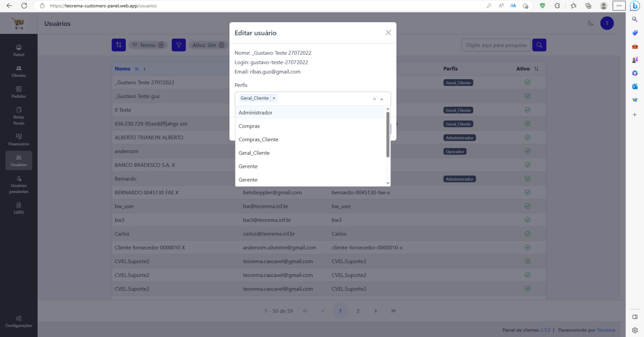Toggle Ativo check for 0 Teste row
This screenshot has height=337, width=644.
(x=528, y=110)
